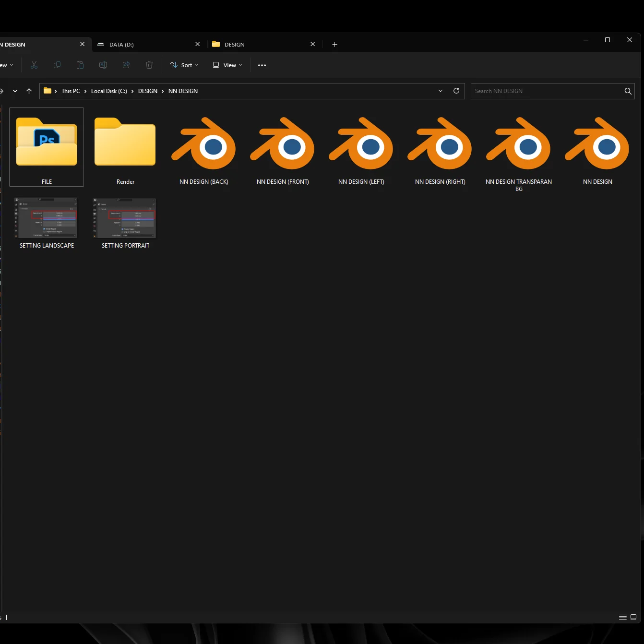644x644 pixels.
Task: Select NN DESIGN in the breadcrumb path
Action: (183, 91)
